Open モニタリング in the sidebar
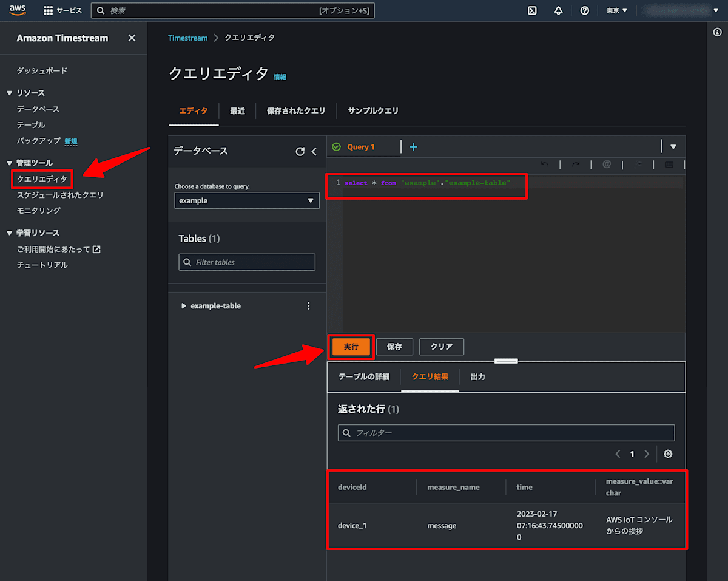The width and height of the screenshot is (728, 581). (x=39, y=211)
